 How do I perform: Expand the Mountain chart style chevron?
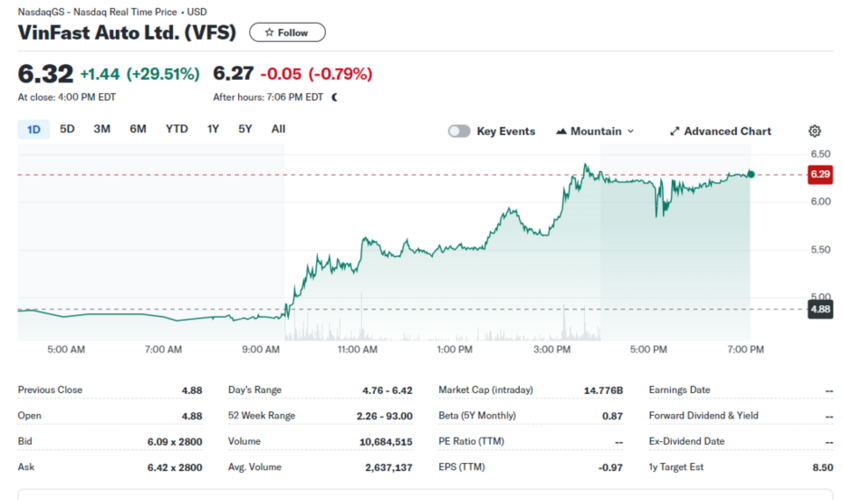click(631, 131)
